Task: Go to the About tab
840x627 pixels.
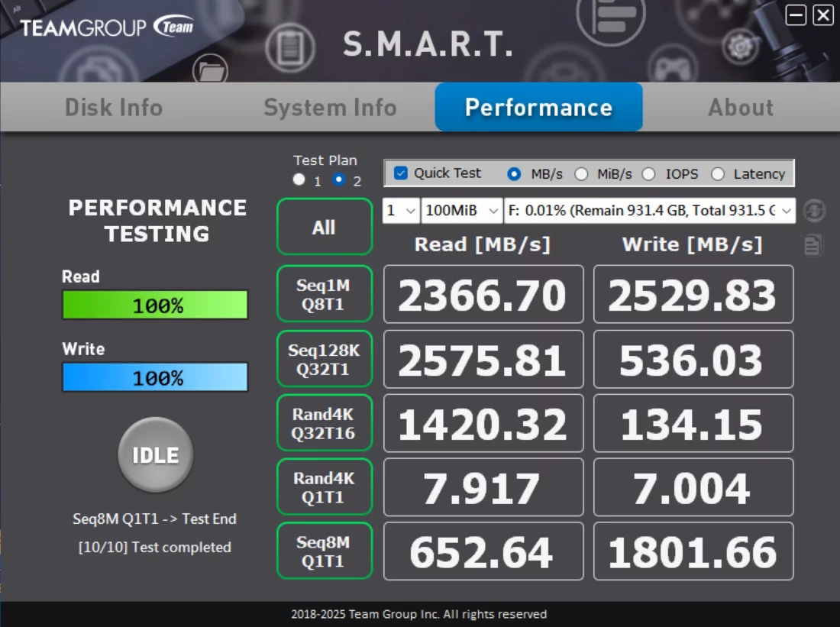Action: click(741, 107)
